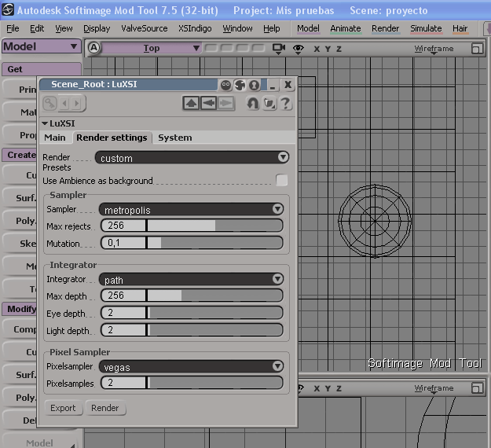Open the Display menu
Screen dimensions: 491x448
pos(97,28)
